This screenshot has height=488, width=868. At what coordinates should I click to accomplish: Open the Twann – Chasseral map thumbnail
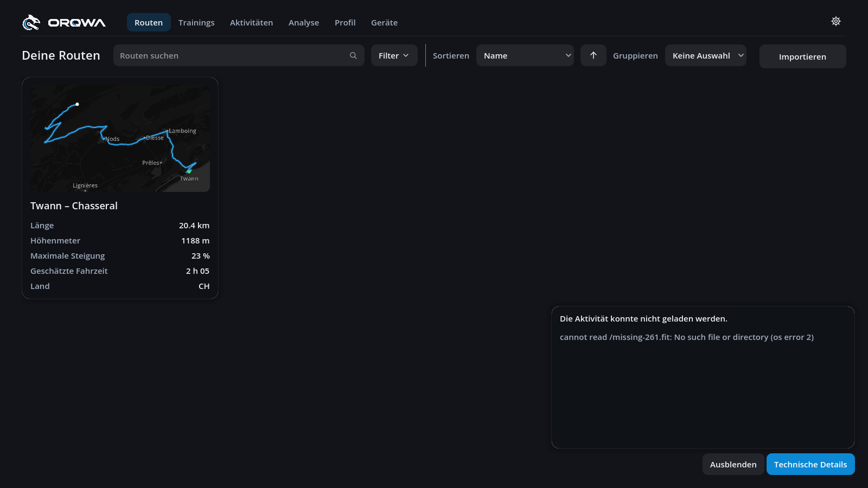[x=120, y=138]
